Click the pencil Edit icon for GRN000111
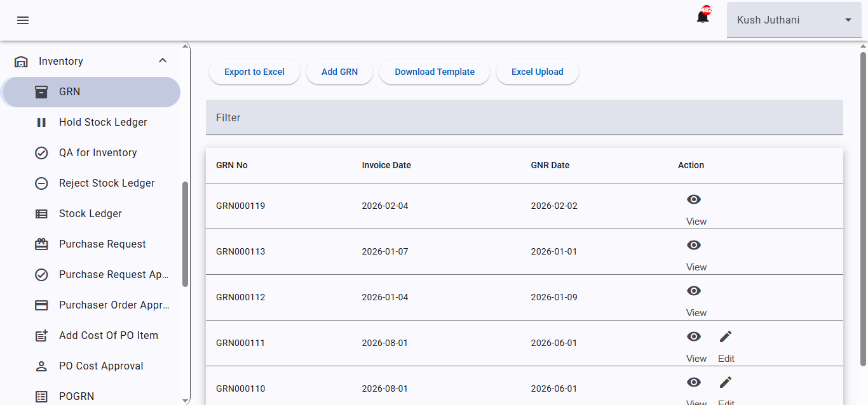The height and width of the screenshot is (405, 868). (x=726, y=336)
